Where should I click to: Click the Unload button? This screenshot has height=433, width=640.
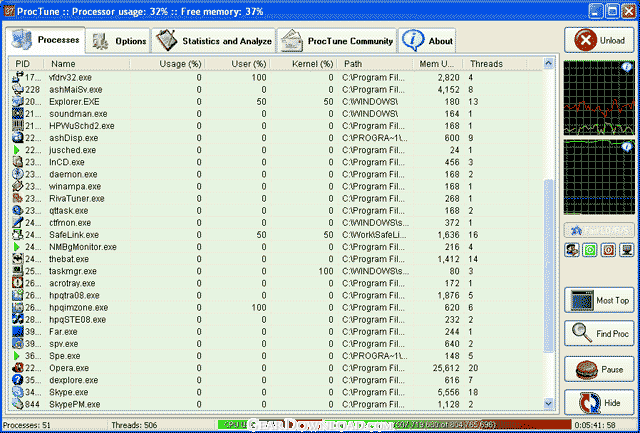[599, 40]
